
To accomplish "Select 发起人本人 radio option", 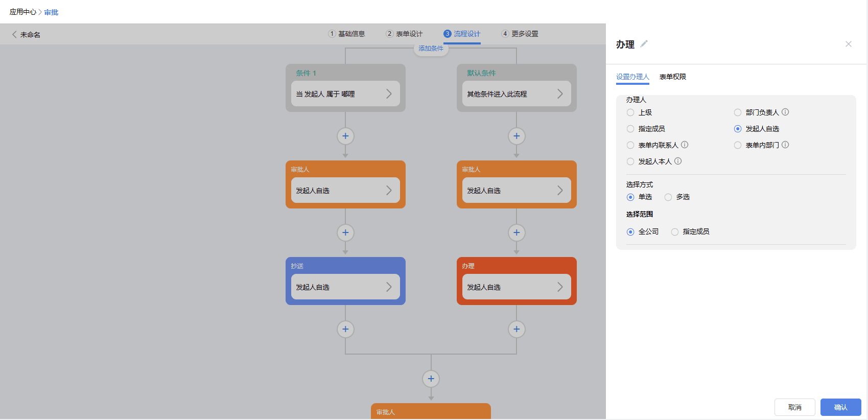I will pos(630,161).
